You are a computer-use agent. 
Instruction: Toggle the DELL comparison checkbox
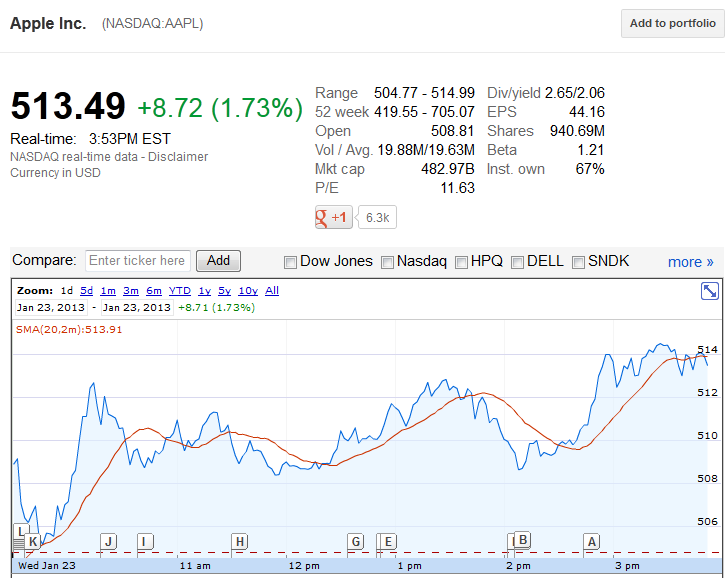[x=517, y=263]
